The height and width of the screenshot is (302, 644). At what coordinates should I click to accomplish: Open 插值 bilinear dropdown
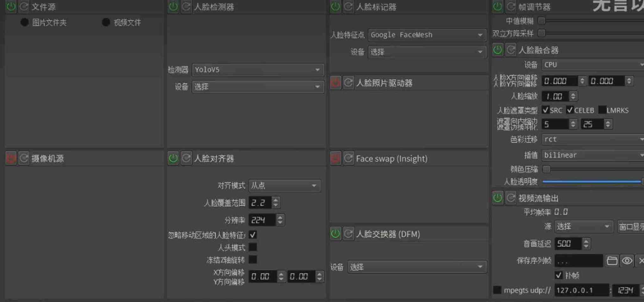[x=593, y=155]
